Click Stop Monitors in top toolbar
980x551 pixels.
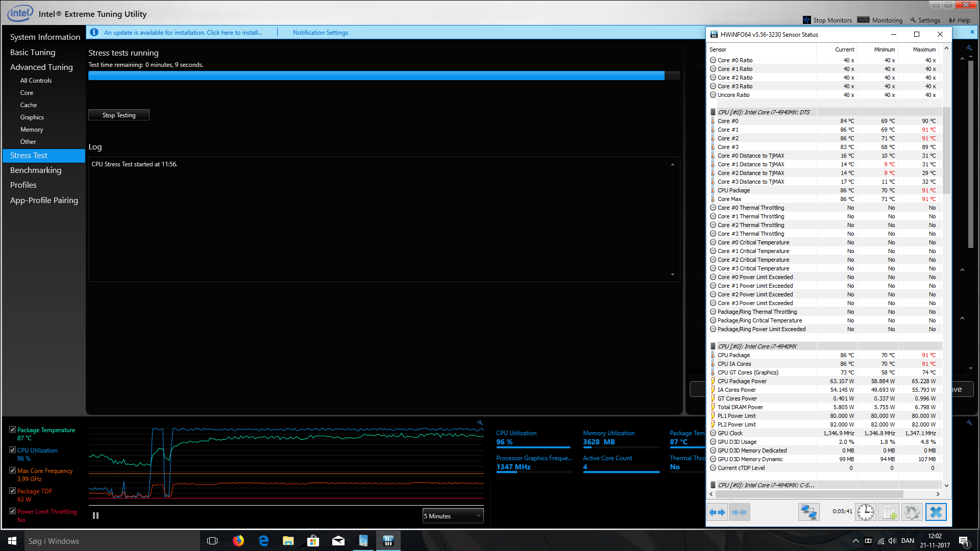[x=827, y=20]
